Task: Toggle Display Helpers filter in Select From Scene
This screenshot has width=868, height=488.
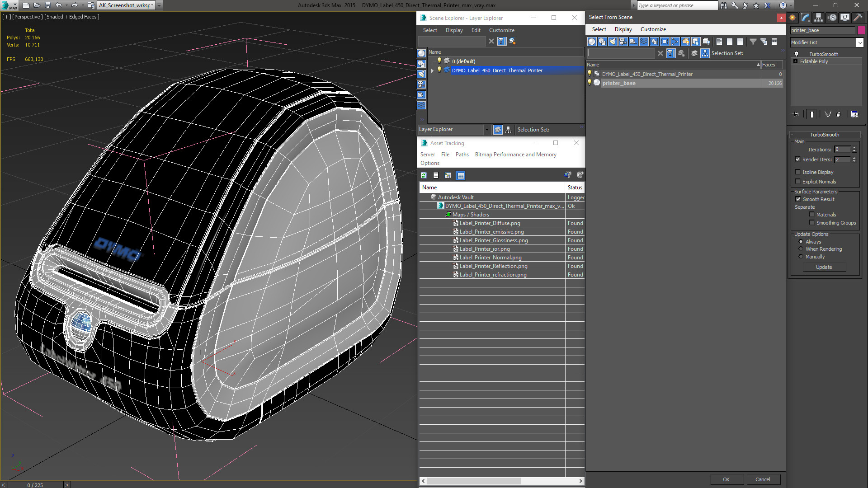Action: (x=633, y=42)
